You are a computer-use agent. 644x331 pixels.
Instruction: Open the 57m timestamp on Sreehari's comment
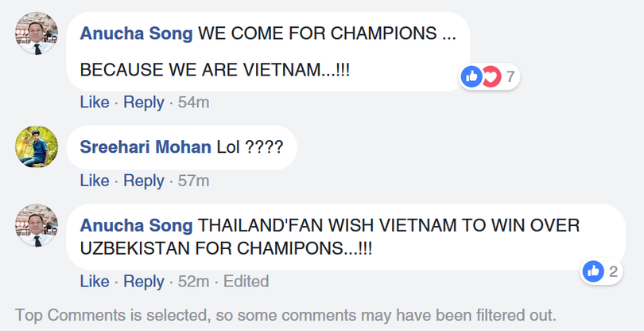tap(193, 181)
